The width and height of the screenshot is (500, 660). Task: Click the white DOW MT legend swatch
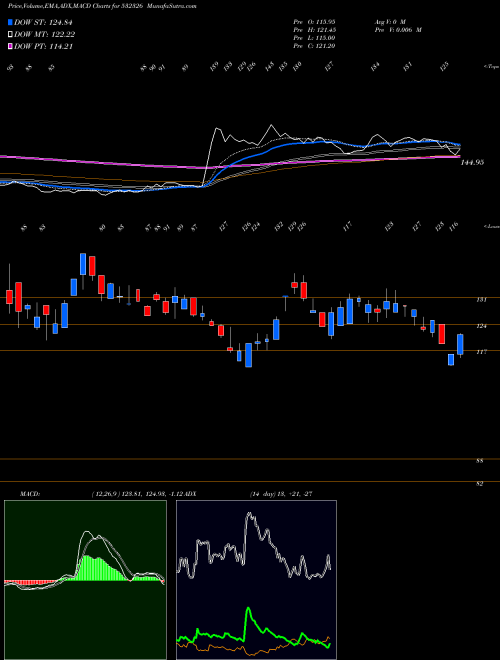tap(11, 34)
